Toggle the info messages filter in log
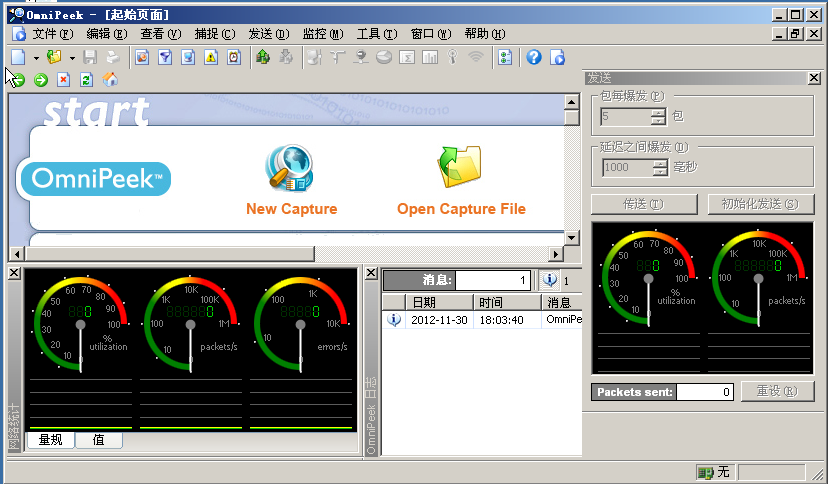This screenshot has width=828, height=484. (550, 280)
